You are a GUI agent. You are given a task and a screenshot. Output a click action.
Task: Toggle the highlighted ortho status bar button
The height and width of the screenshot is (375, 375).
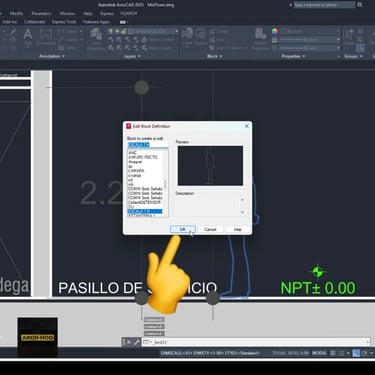(356, 353)
